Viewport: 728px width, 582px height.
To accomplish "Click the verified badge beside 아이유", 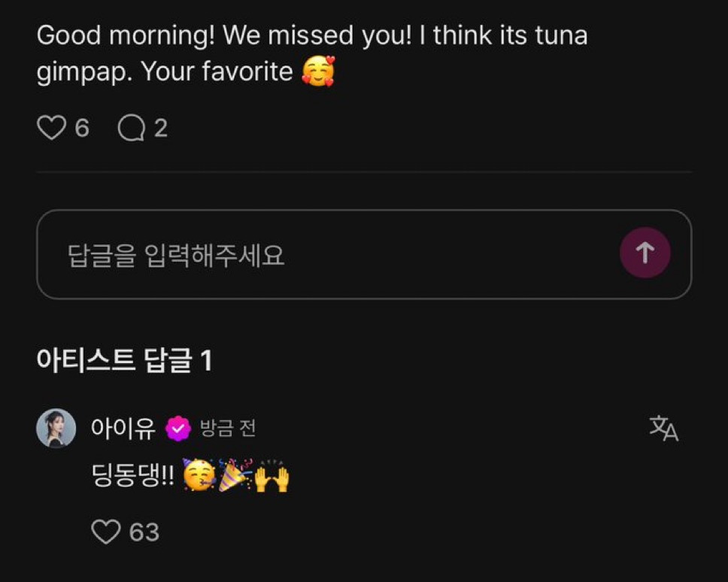I will pyautogui.click(x=178, y=429).
